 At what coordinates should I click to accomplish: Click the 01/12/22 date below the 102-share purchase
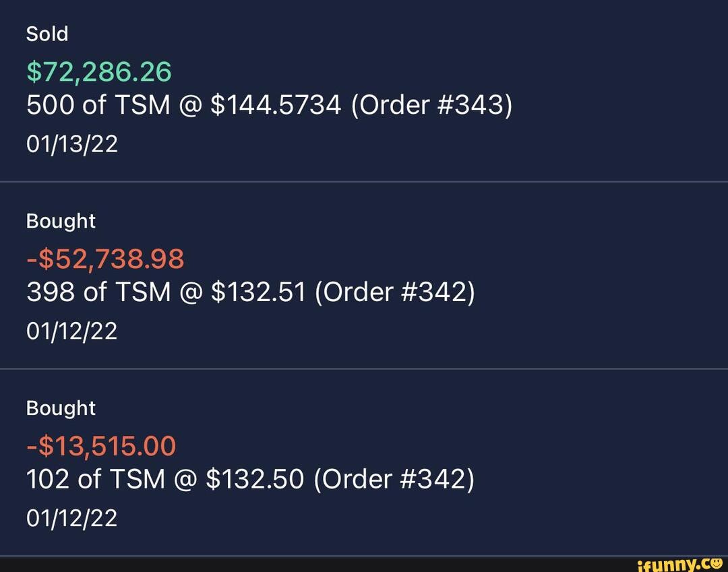coord(71,517)
